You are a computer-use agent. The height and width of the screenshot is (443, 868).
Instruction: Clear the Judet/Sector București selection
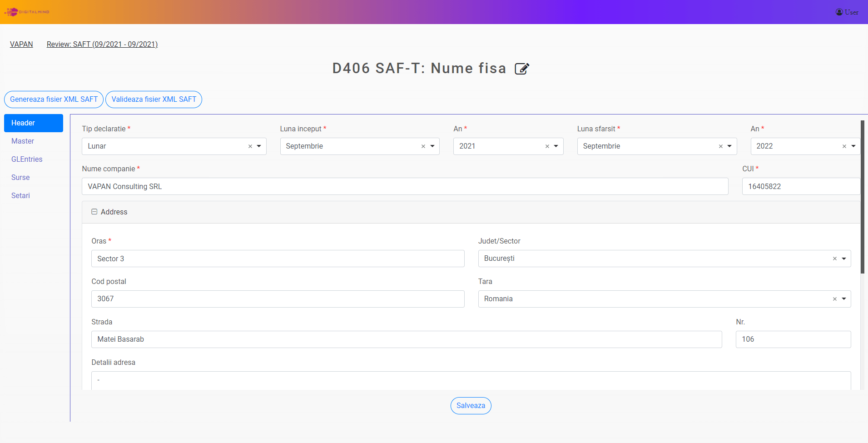834,259
